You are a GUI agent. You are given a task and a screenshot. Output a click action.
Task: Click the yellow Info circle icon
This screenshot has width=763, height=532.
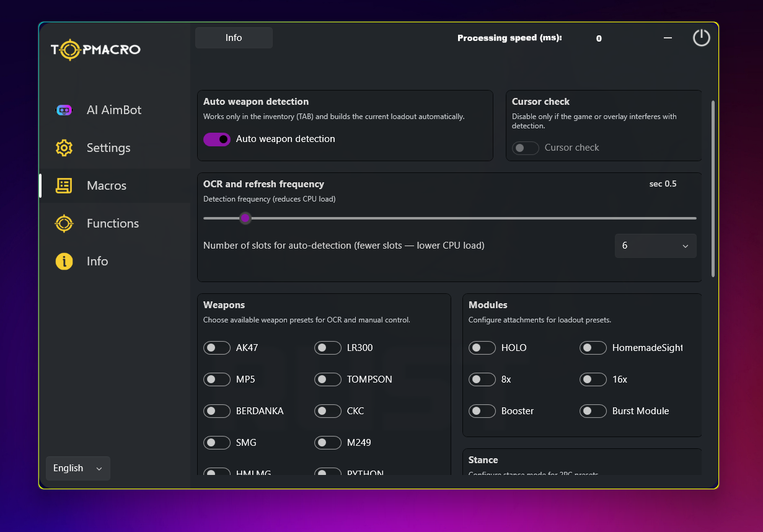click(64, 262)
